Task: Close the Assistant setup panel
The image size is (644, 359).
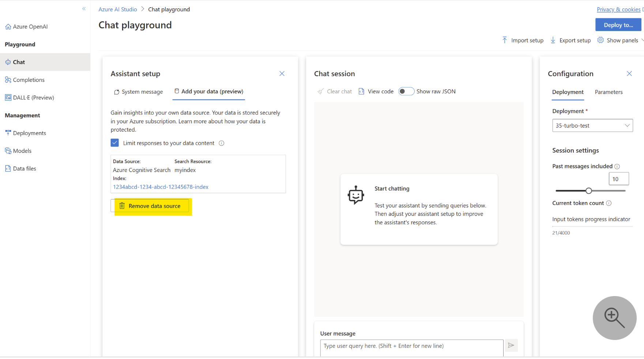Action: [282, 74]
